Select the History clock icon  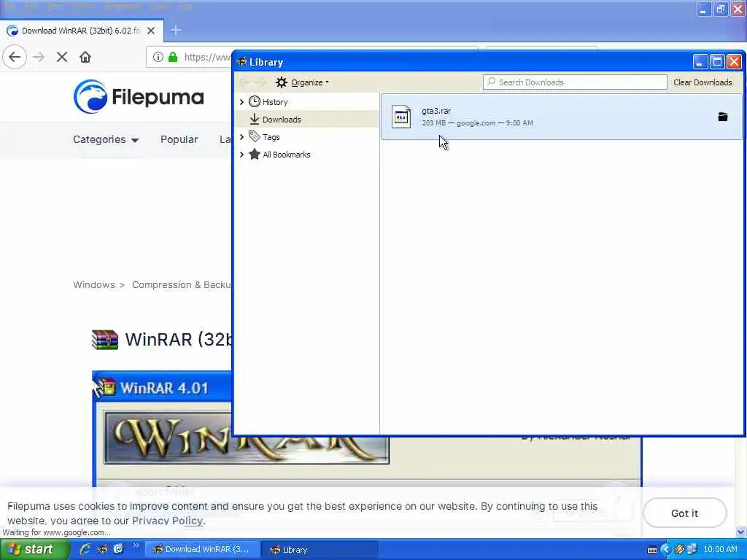pyautogui.click(x=255, y=102)
